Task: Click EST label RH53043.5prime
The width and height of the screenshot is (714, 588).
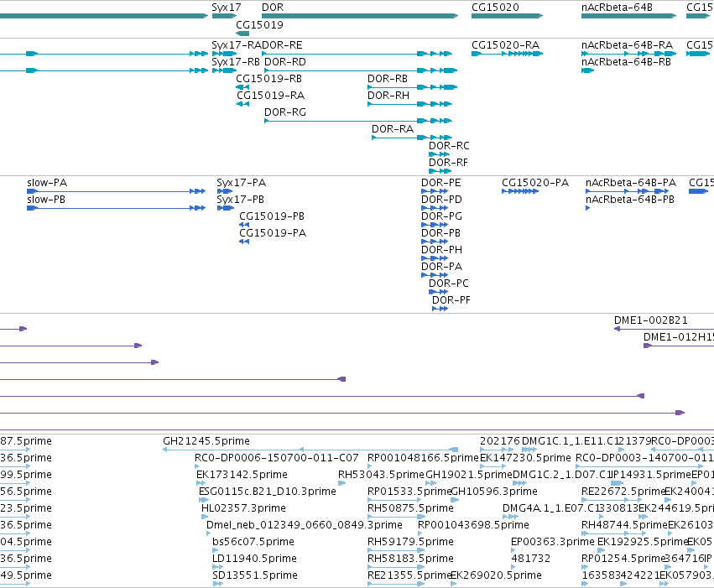Action: [381, 475]
